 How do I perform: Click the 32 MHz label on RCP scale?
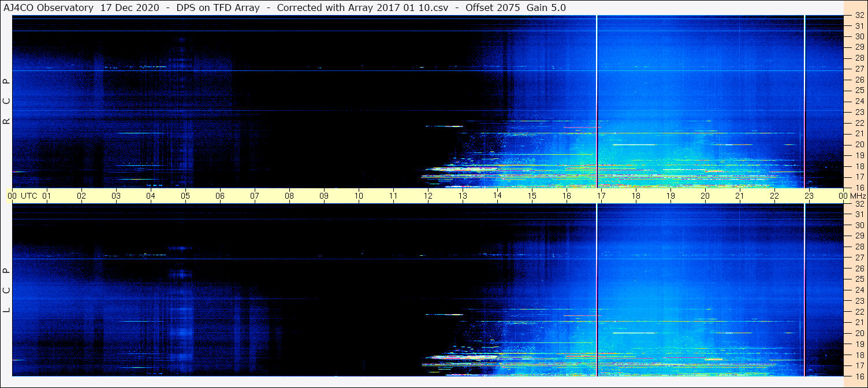coord(859,16)
